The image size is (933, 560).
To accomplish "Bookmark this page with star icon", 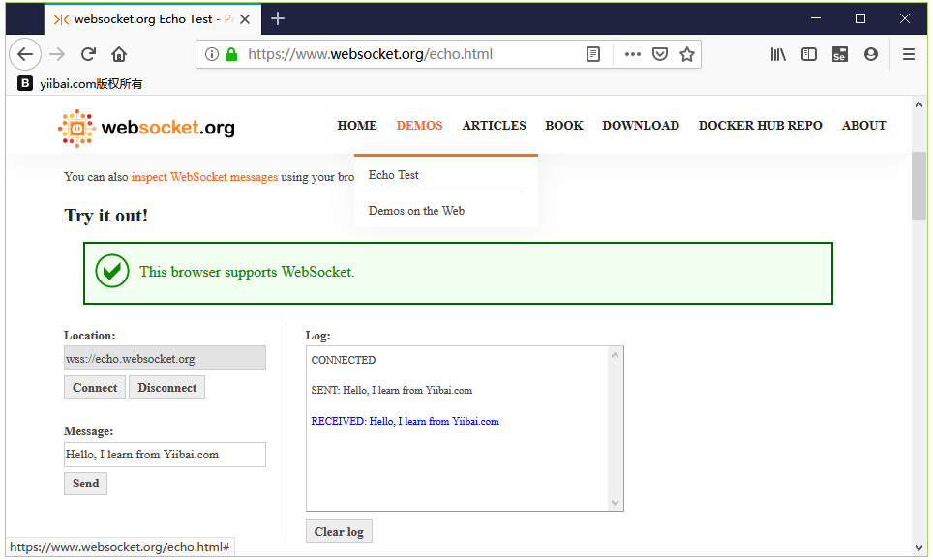I will [687, 54].
